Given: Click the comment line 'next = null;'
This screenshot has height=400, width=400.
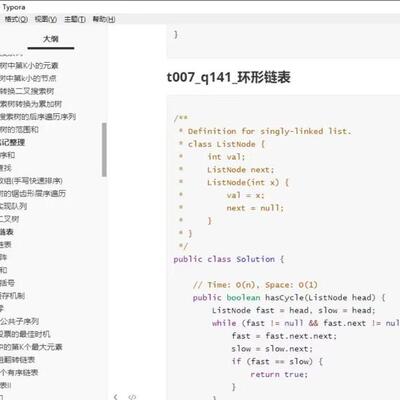Looking at the screenshot, I should [255, 208].
